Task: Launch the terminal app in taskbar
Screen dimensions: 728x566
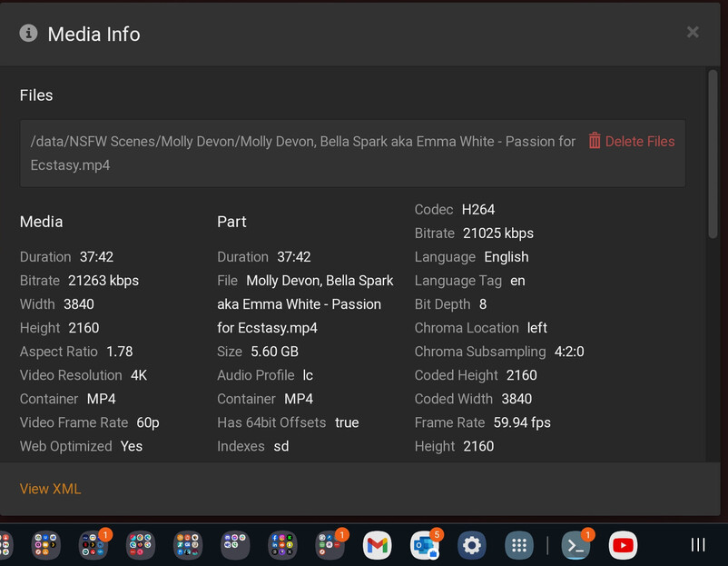Action: coord(576,545)
